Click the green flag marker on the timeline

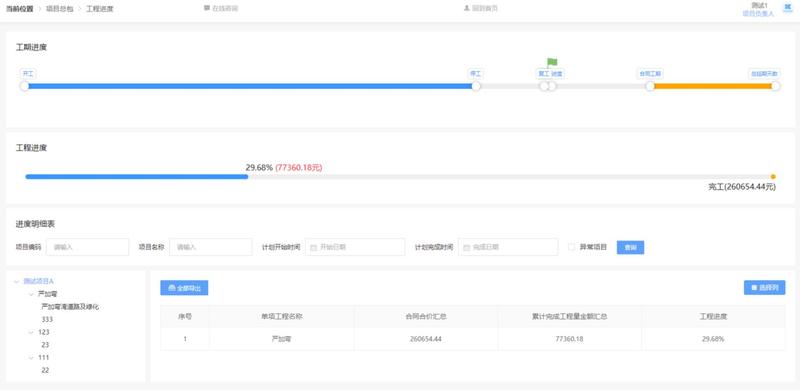[552, 63]
